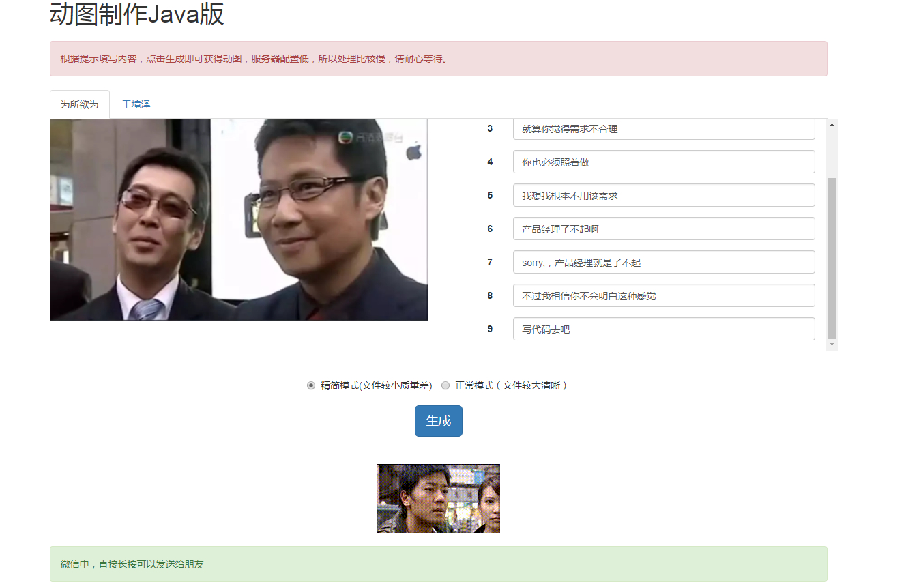Click the label 正常模式（文件较大清晰）

[511, 385]
